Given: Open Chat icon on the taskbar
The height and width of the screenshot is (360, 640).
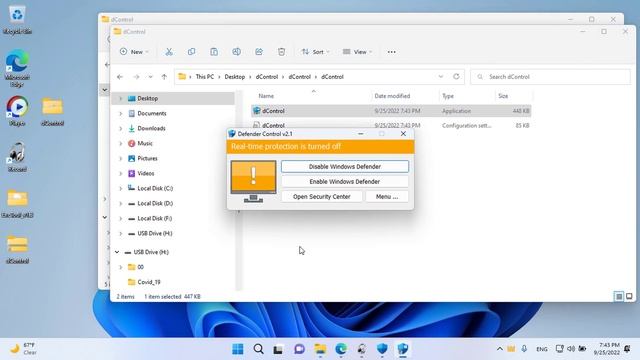Looking at the screenshot, I should pyautogui.click(x=299, y=349).
